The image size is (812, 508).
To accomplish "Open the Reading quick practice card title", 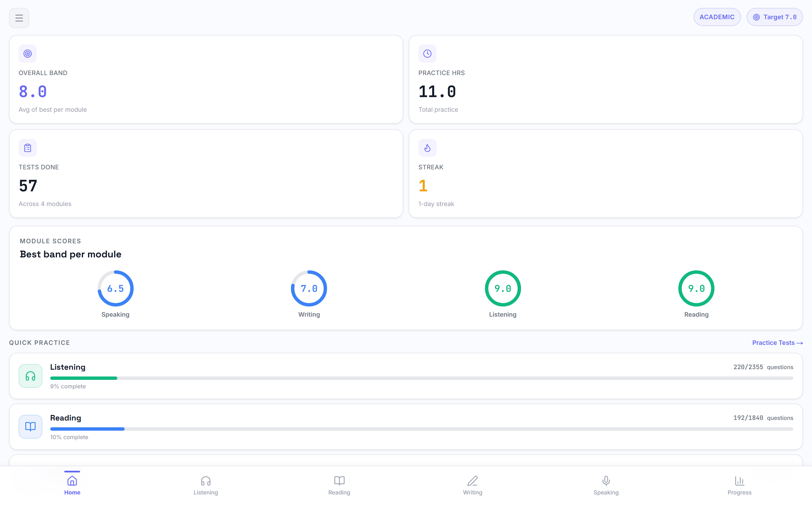I will (66, 418).
